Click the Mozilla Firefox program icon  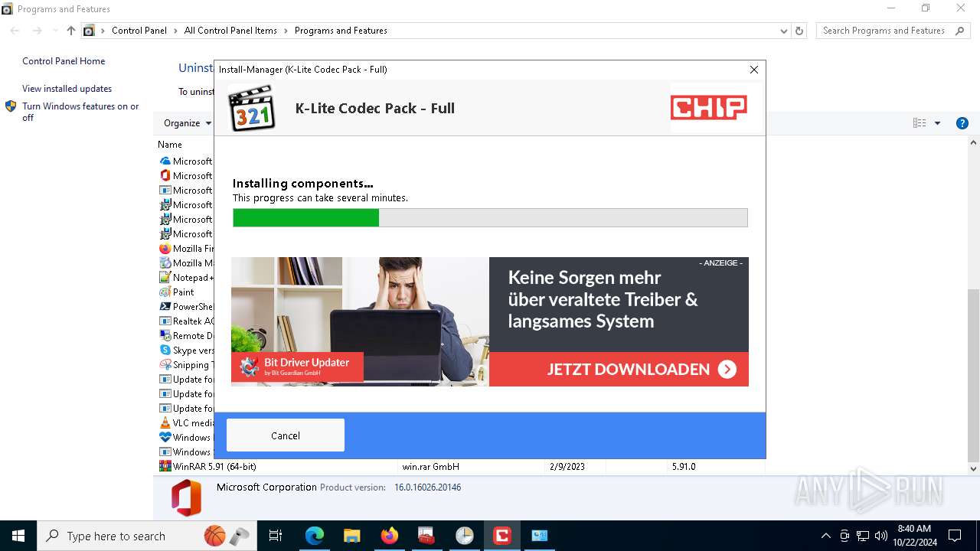pyautogui.click(x=165, y=249)
